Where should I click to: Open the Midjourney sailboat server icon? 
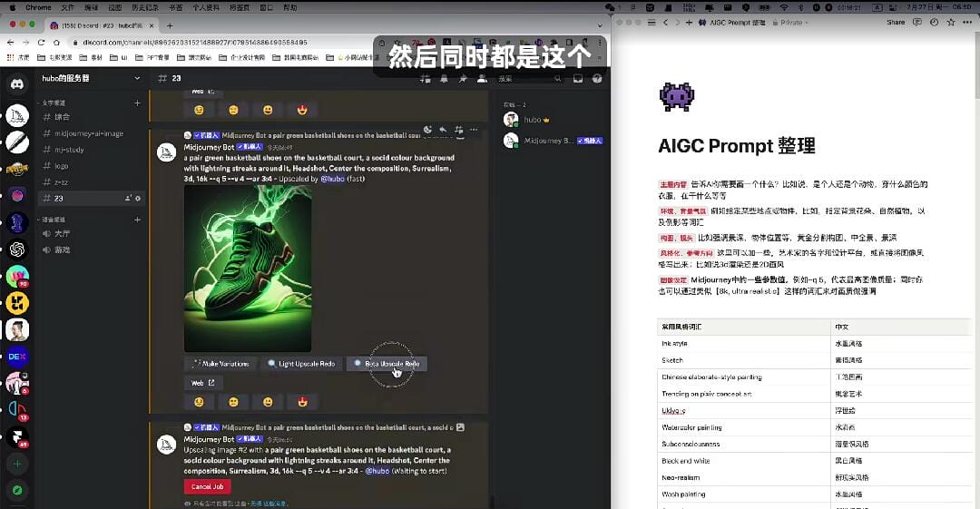tap(17, 116)
